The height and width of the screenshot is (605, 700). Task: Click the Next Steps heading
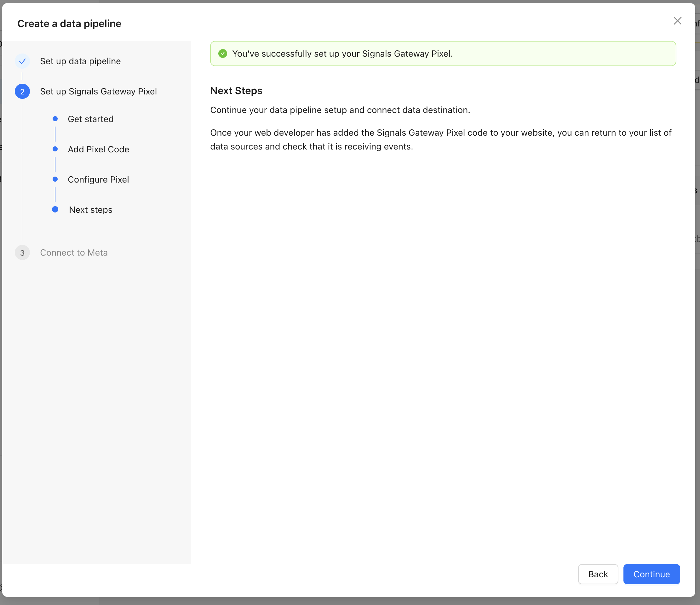tap(236, 91)
